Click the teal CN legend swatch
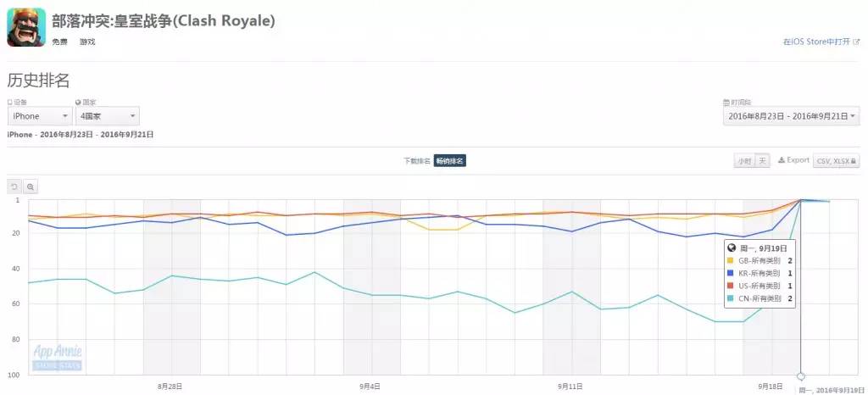 731,298
